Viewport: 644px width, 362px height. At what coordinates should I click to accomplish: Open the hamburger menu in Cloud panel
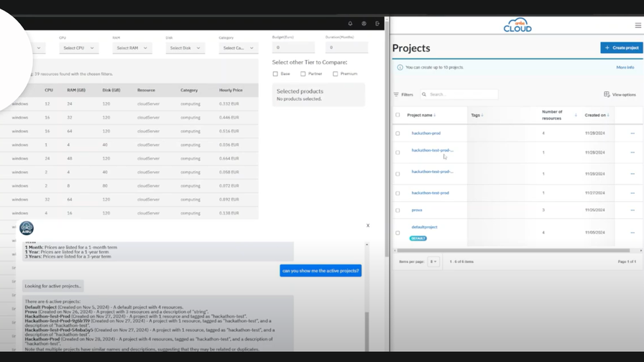tap(638, 25)
